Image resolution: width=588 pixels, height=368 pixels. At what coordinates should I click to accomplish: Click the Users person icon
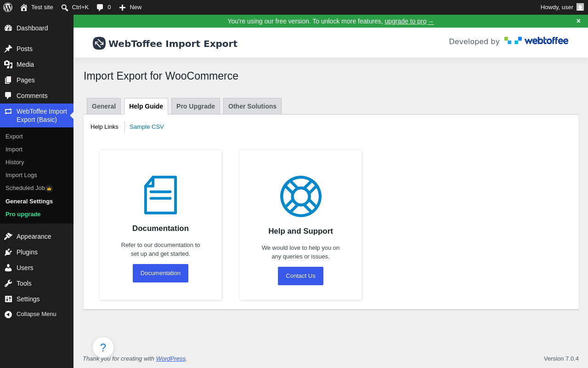point(8,268)
